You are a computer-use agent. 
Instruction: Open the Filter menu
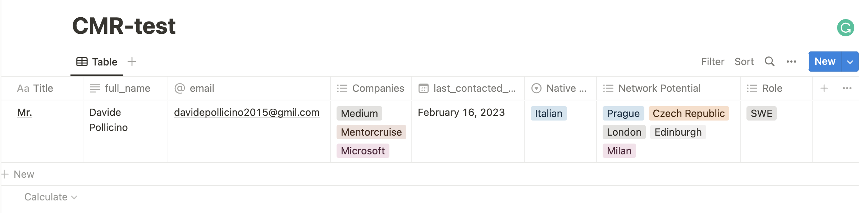tap(712, 62)
